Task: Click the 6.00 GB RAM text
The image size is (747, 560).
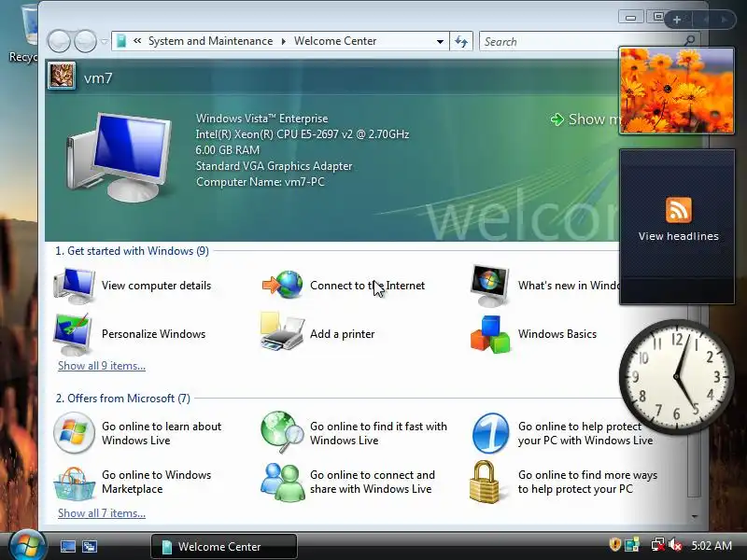Action: (228, 150)
